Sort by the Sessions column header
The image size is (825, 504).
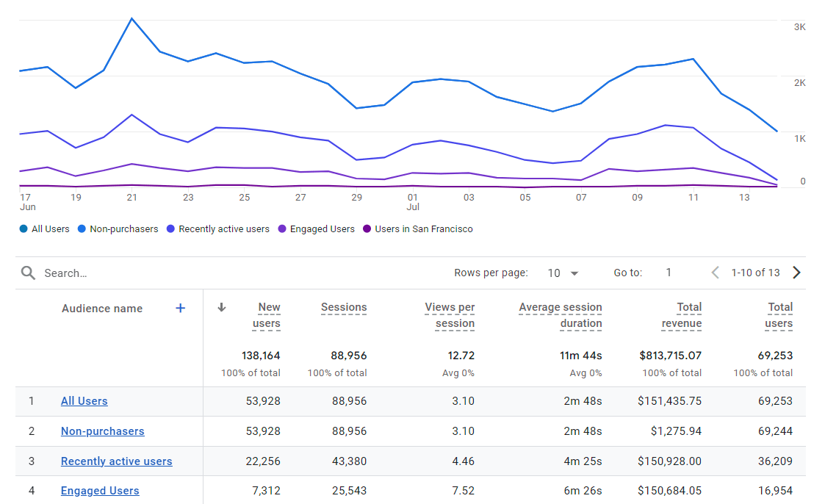pos(344,308)
